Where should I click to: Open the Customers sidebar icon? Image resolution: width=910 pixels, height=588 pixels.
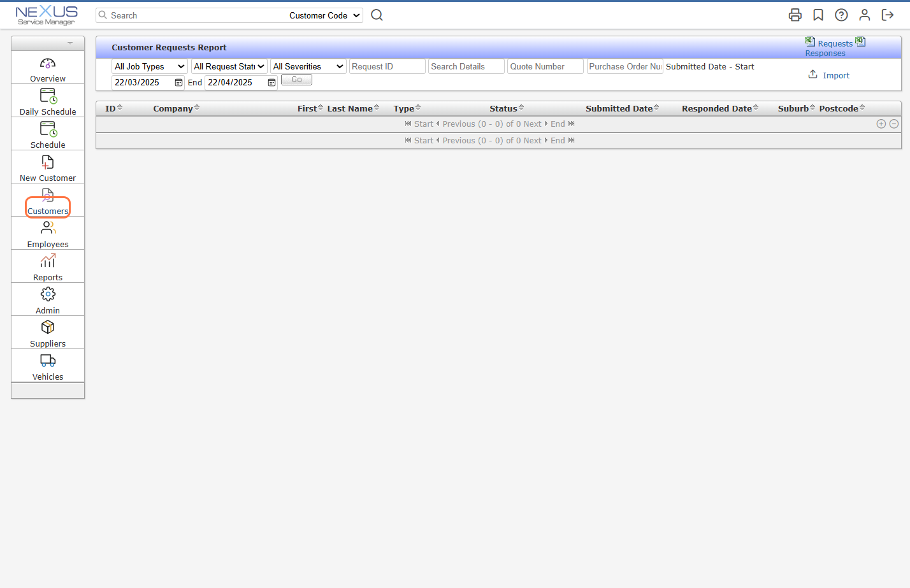(48, 195)
